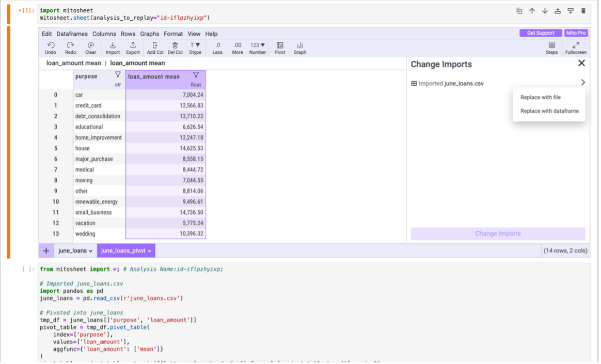Expand the june_loans_pivot tab dropdown
601x364 pixels.
150,251
